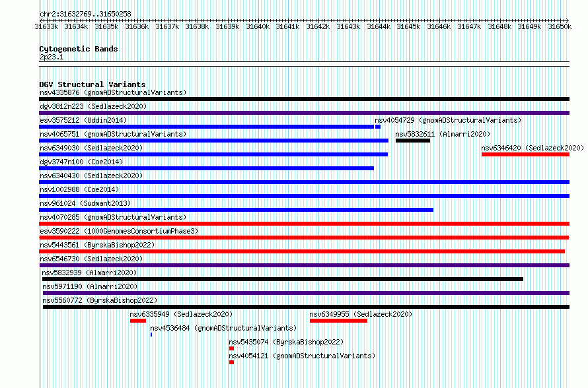Open the dgv3747n100 Coe2014 label
588x388 pixels.
[x=81, y=162]
